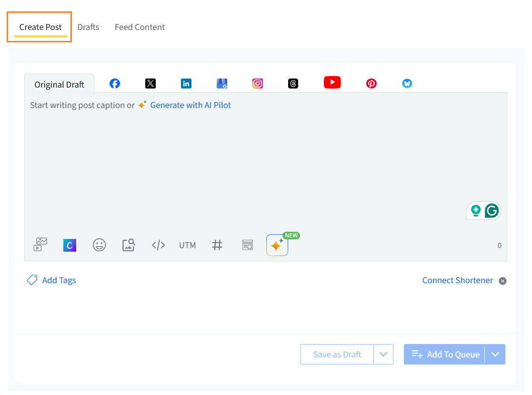Switch to the Drafts tab

click(88, 27)
